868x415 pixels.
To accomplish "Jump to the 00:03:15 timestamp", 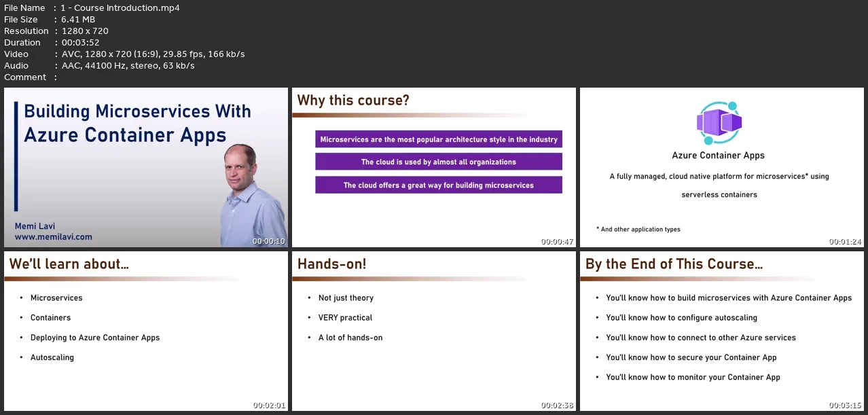I will point(845,405).
